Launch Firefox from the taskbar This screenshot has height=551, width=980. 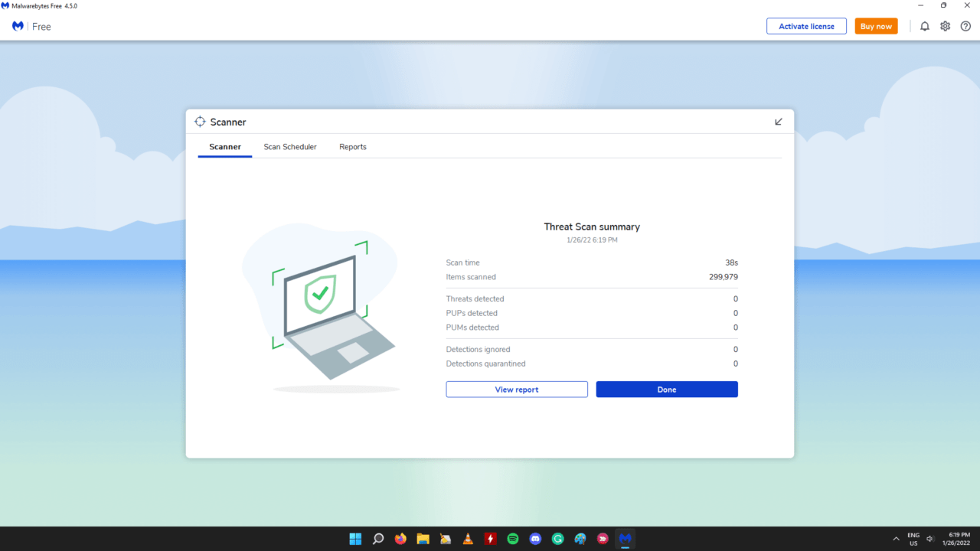tap(400, 539)
